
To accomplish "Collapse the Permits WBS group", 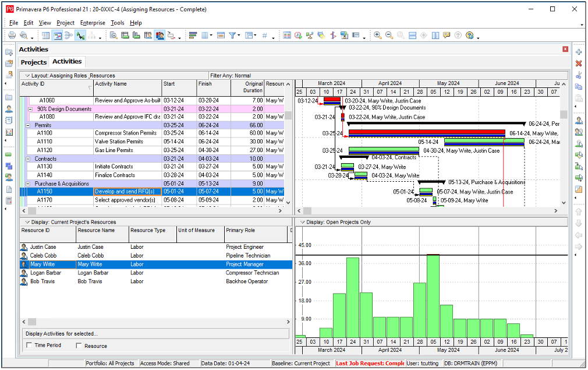I will tap(28, 125).
